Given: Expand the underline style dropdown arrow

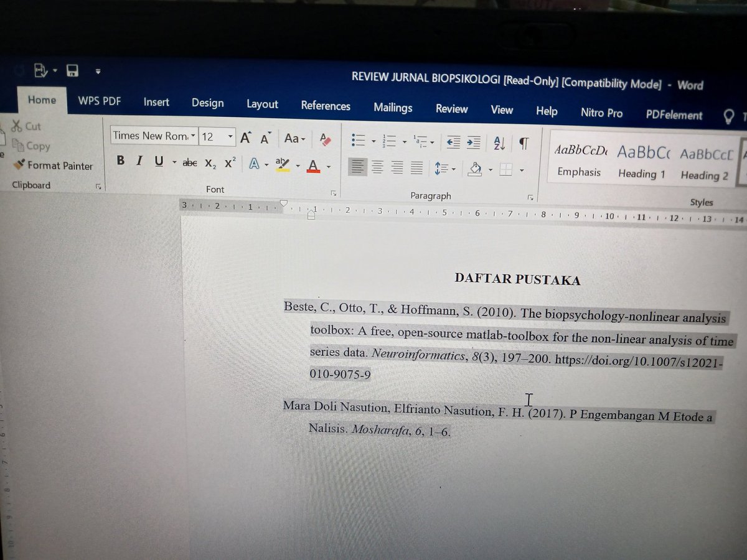Looking at the screenshot, I should 174,163.
